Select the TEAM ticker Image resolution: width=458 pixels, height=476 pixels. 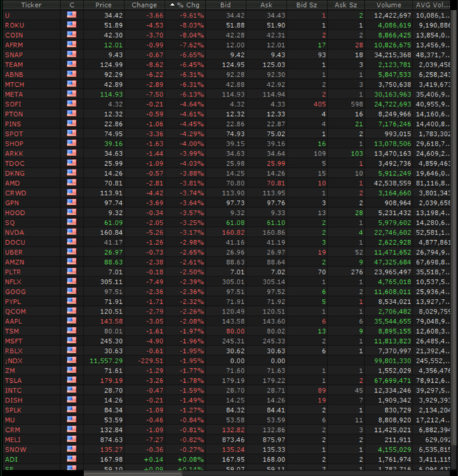[14, 65]
